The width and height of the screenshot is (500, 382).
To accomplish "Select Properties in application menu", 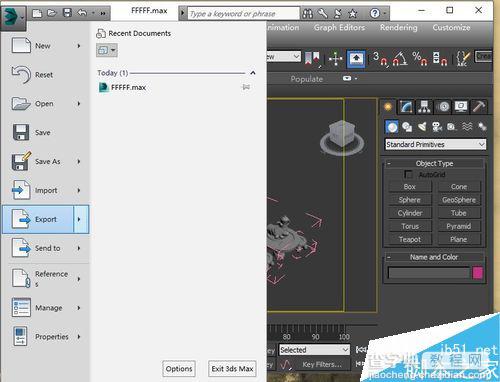I will (46, 337).
